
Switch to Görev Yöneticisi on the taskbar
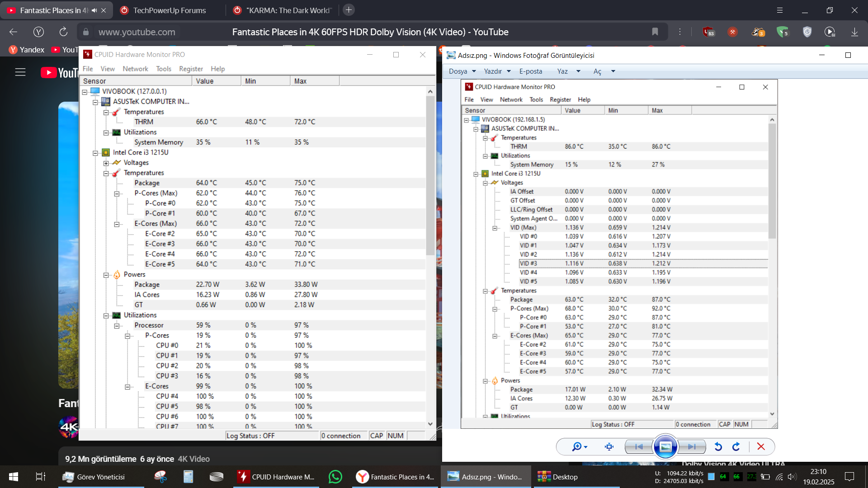(101, 477)
